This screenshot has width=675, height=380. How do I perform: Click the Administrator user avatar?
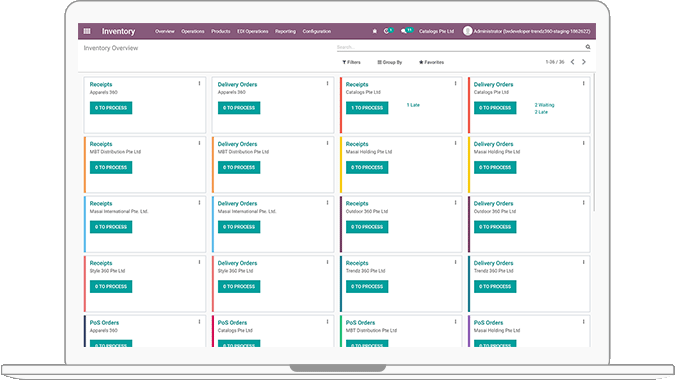(468, 31)
